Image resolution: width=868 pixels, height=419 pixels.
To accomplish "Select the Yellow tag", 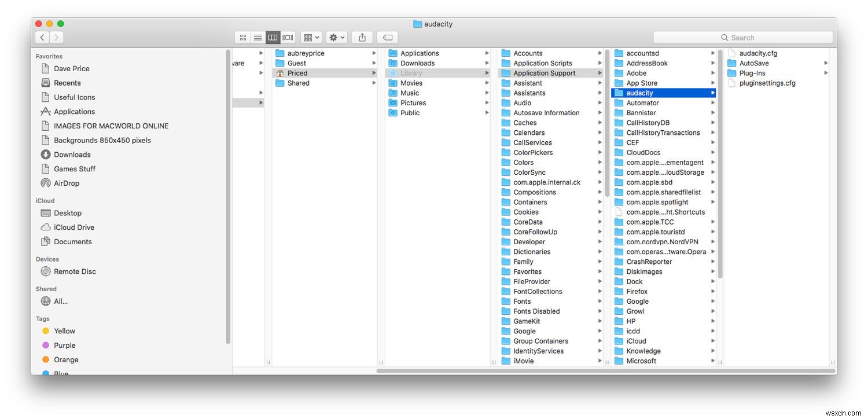I will (64, 331).
